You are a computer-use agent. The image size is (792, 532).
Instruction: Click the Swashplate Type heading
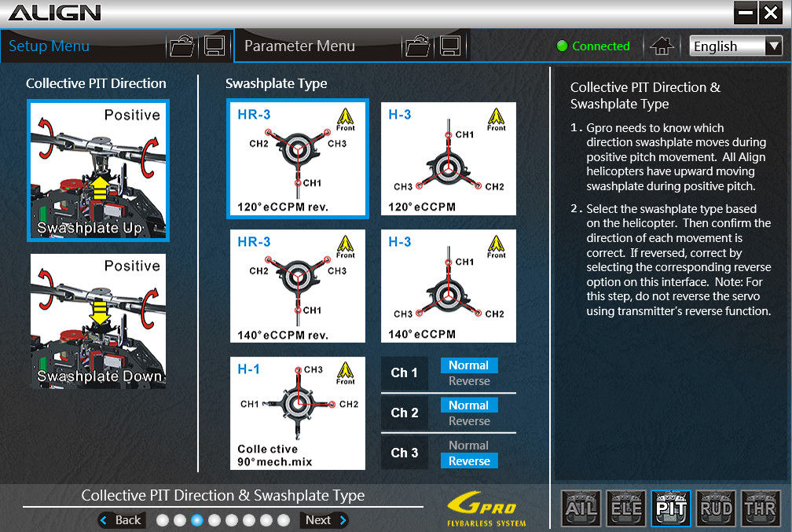pos(277,83)
